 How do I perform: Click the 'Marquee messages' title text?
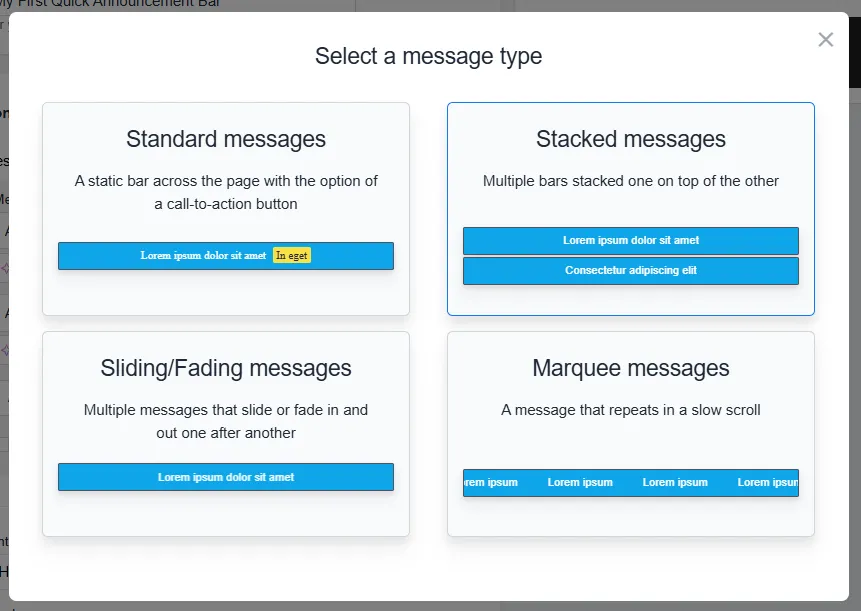(630, 368)
